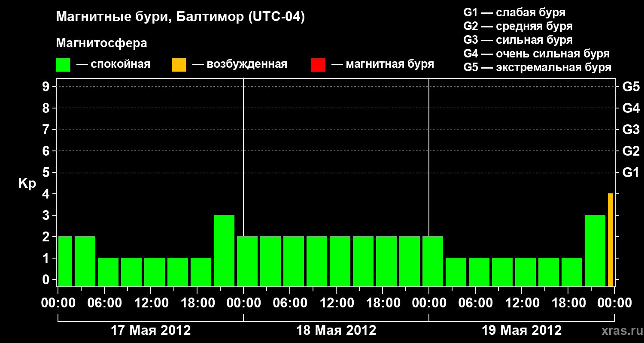Image resolution: width=644 pixels, height=343 pixels.
Task: Click 'G5 — экстремальная буря' legend line
Action: point(538,67)
